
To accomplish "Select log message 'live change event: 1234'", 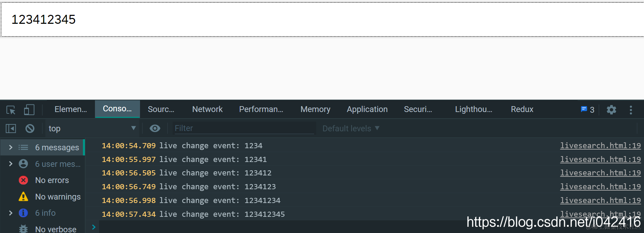I will point(211,146).
